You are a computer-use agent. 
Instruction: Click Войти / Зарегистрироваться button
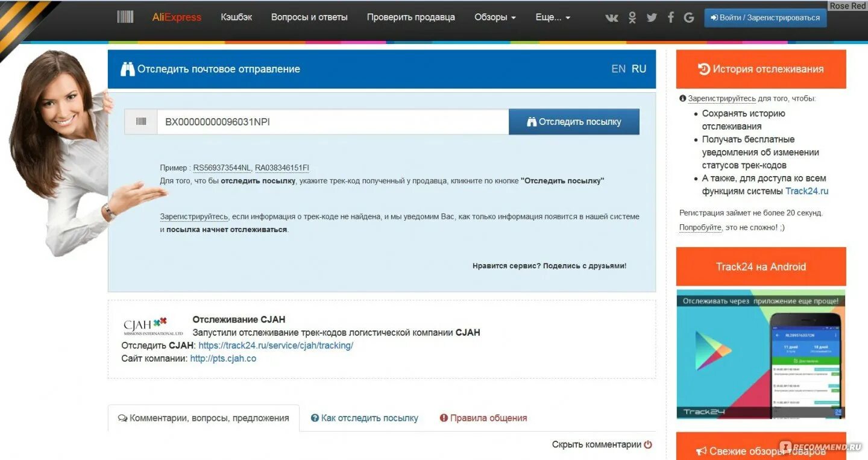766,17
